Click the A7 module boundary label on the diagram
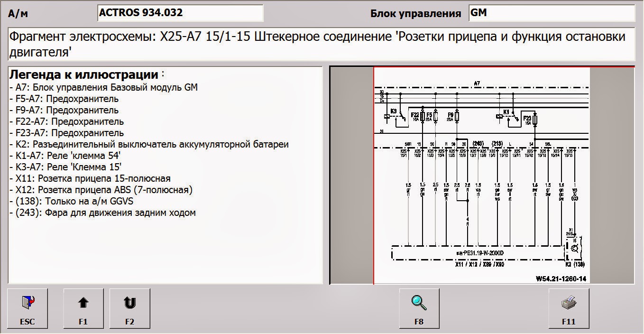 pyautogui.click(x=477, y=83)
